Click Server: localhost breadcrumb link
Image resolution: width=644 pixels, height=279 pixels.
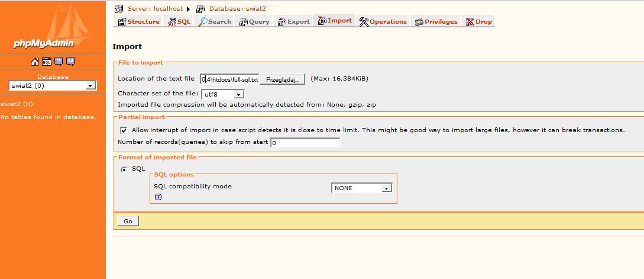point(156,9)
